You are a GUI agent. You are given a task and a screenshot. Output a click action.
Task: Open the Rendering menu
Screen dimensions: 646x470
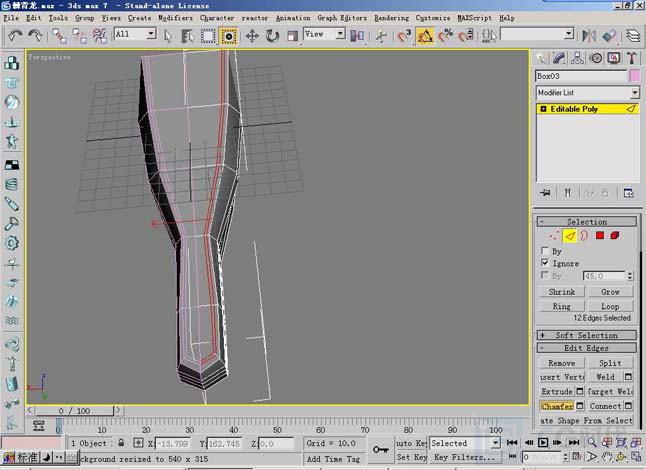pos(391,18)
